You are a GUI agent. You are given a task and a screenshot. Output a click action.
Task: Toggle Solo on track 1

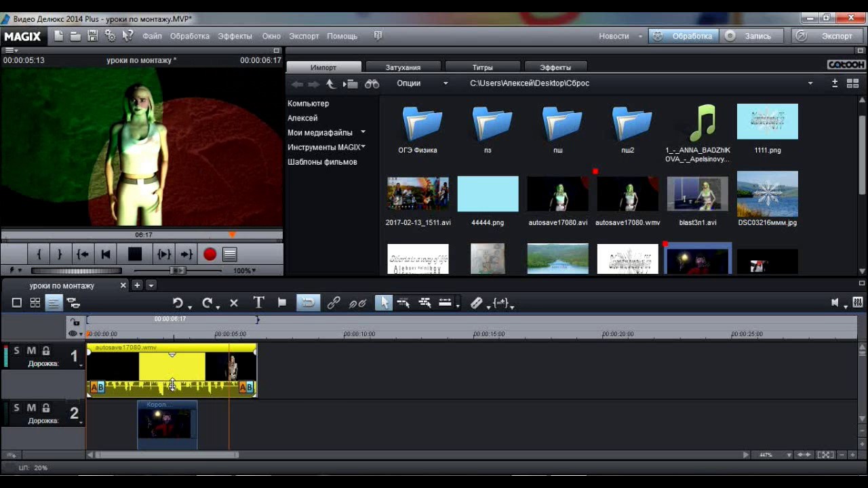17,350
